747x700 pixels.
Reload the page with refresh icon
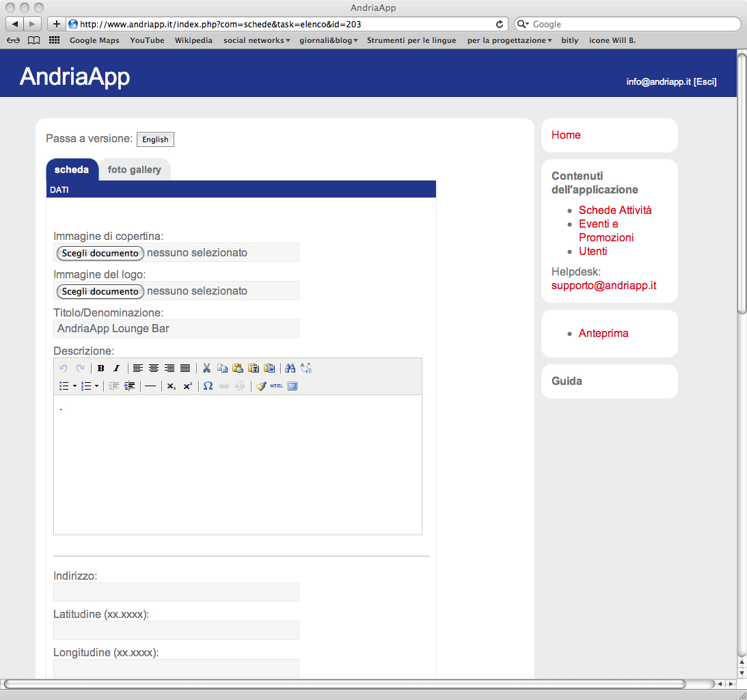pos(500,24)
